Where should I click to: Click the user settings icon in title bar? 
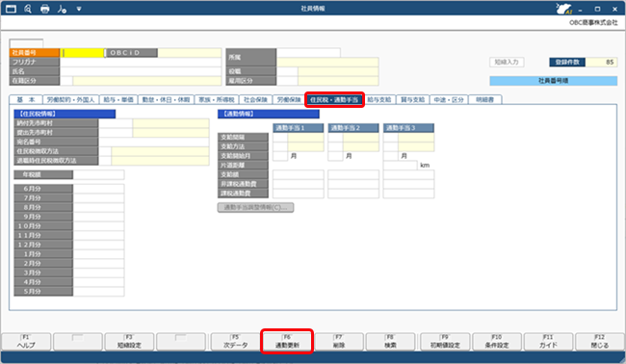pyautogui.click(x=62, y=9)
